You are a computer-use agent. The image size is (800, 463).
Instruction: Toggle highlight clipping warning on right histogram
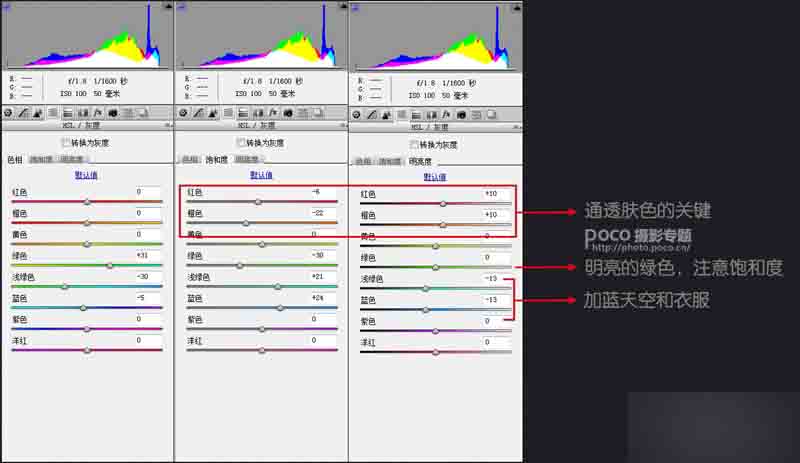[517, 8]
